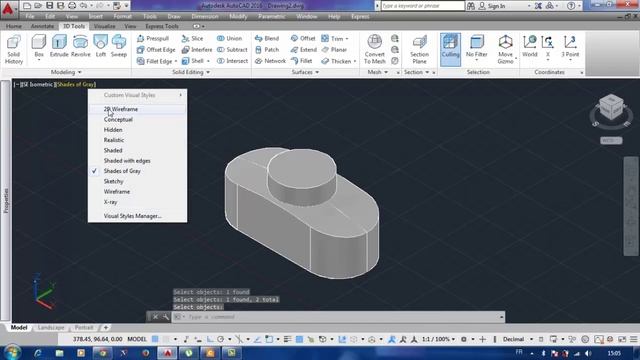Select surface Blend tool

coord(267,38)
